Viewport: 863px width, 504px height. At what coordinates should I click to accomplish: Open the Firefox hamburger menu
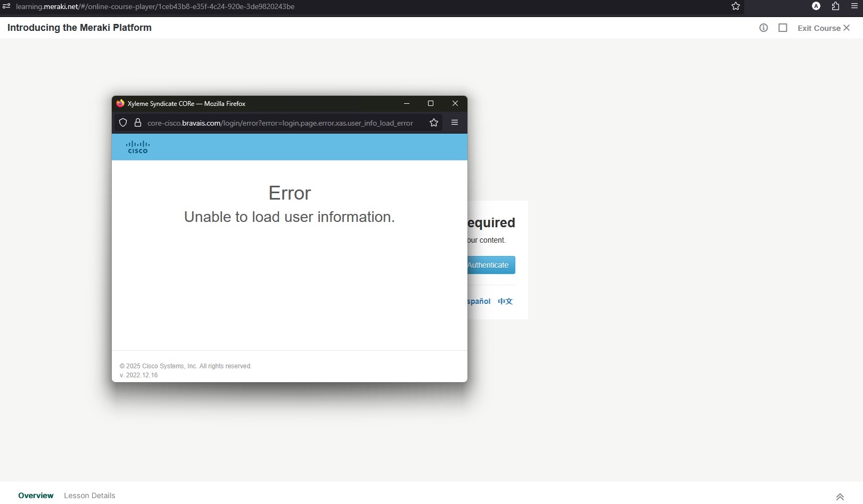[455, 123]
